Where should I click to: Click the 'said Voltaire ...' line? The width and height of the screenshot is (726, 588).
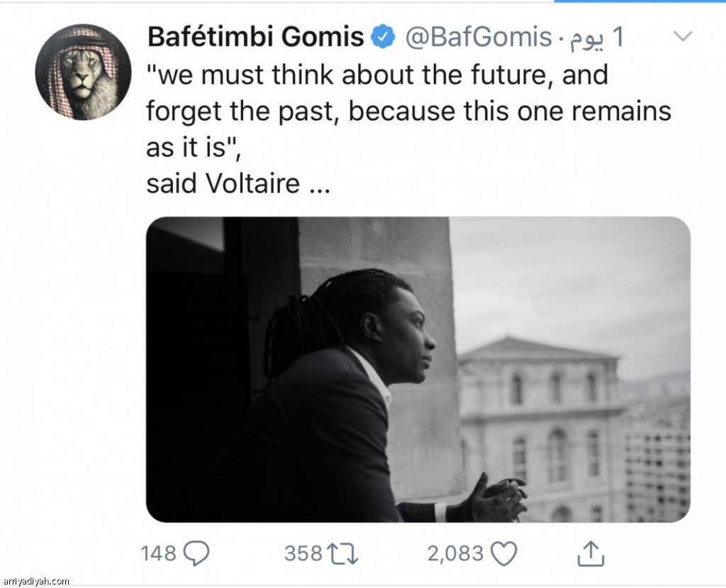pos(238,183)
